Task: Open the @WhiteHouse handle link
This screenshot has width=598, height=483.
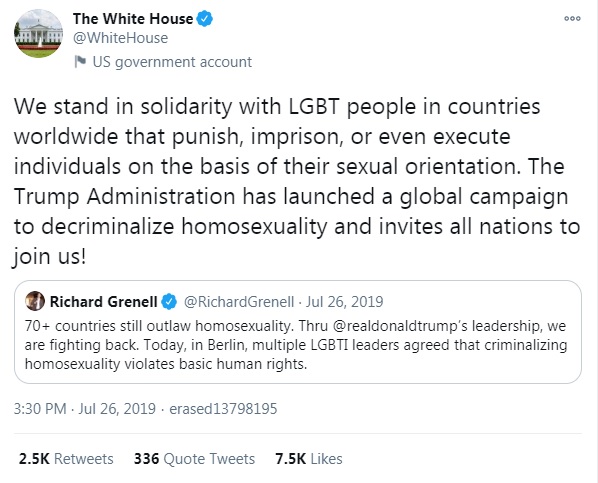Action: point(121,38)
